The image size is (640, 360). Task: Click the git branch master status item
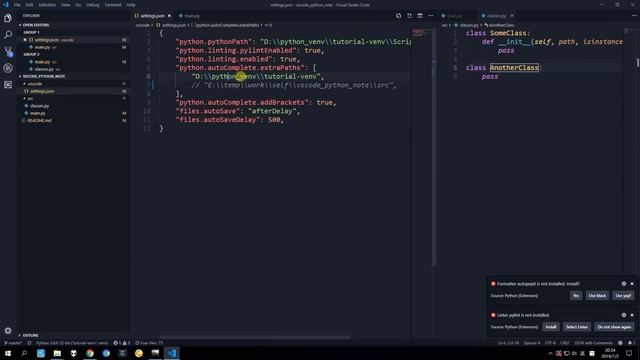pyautogui.click(x=13, y=343)
